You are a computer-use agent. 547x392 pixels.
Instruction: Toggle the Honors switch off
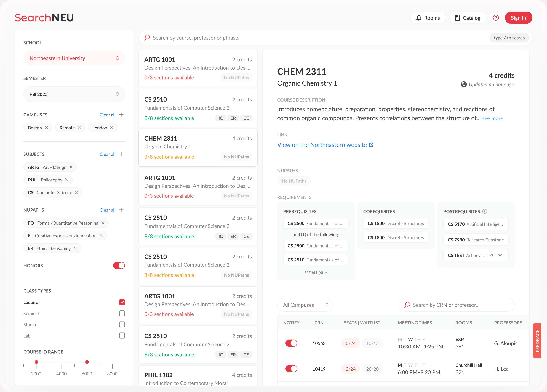(x=119, y=265)
